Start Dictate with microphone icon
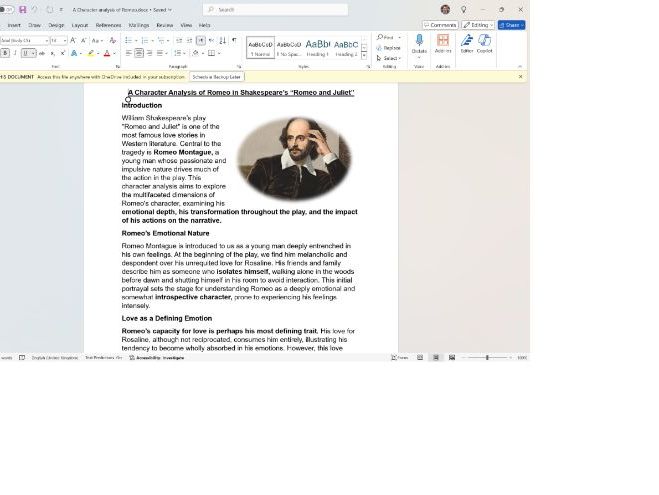The width and height of the screenshot is (659, 495). tap(419, 45)
